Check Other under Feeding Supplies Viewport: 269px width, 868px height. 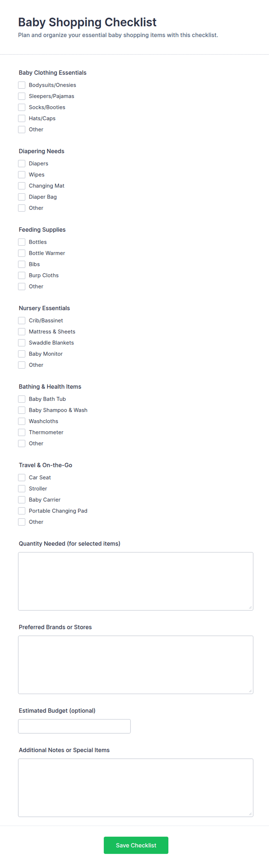coord(22,286)
